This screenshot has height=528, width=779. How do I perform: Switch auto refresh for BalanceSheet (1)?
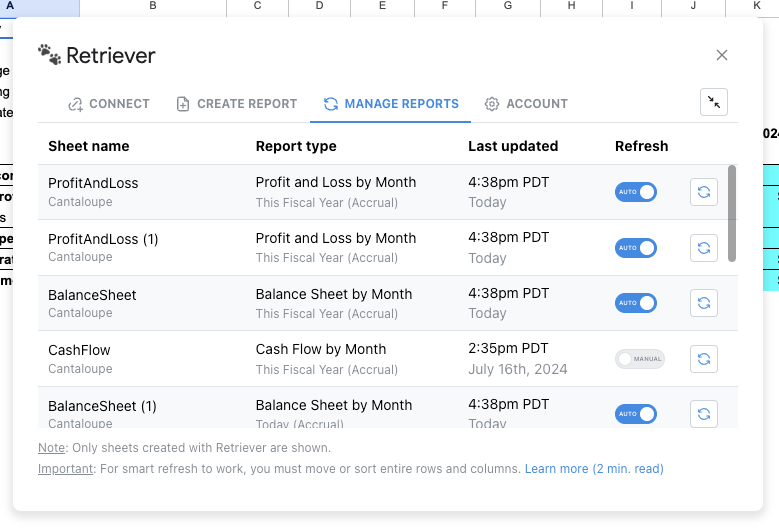(x=636, y=413)
